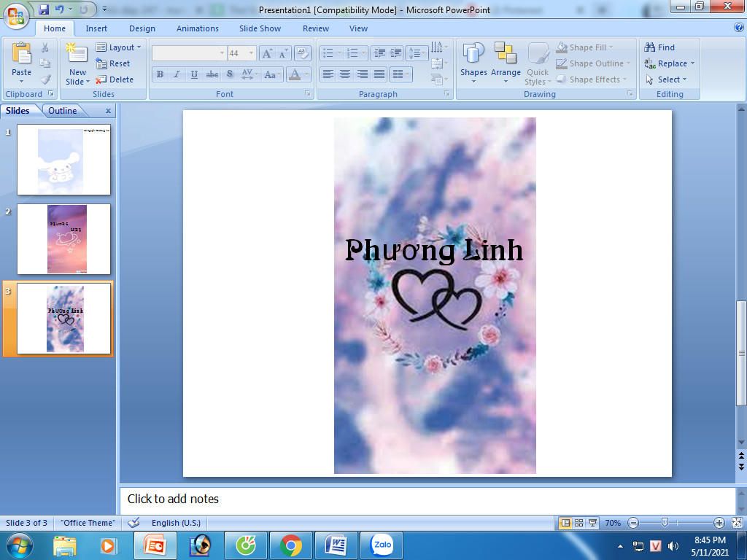Screen dimensions: 747x560
Task: Zoom out with the minus button
Action: pyautogui.click(x=633, y=523)
